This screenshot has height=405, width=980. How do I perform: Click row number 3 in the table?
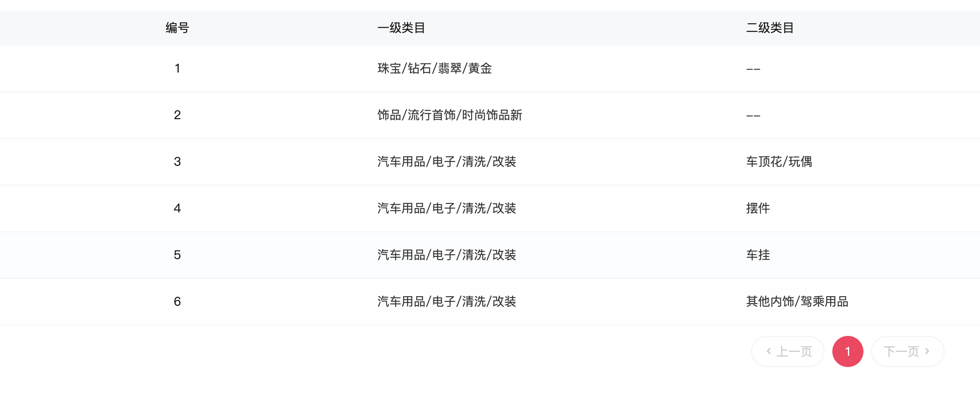[x=177, y=162]
